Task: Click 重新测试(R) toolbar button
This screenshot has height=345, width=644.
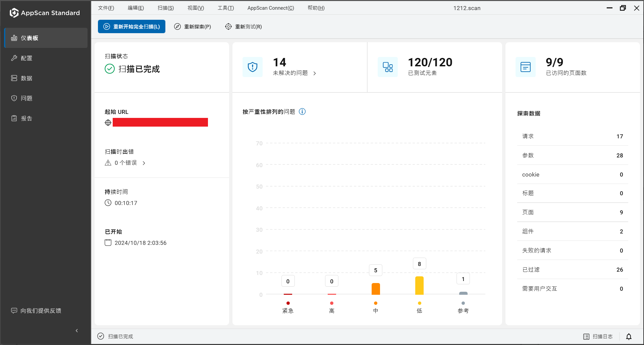Action: (244, 26)
